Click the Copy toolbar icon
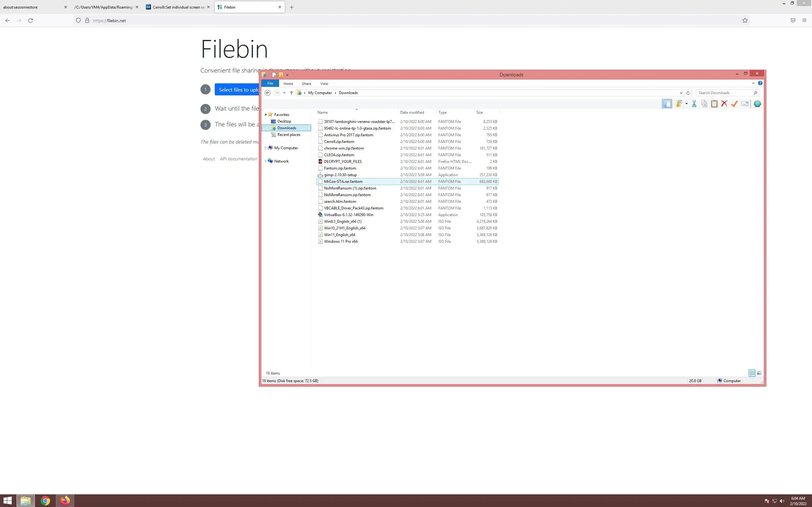This screenshot has height=507, width=812. [704, 104]
